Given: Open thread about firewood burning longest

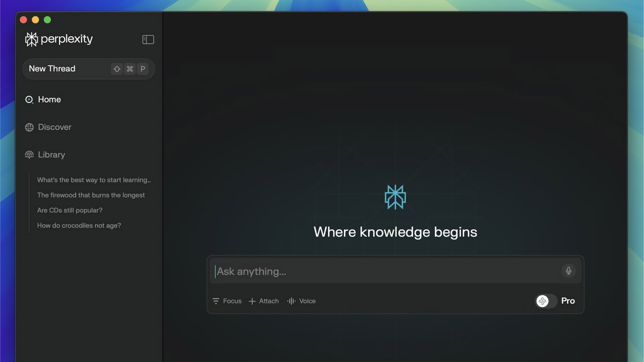Looking at the screenshot, I should [x=91, y=195].
